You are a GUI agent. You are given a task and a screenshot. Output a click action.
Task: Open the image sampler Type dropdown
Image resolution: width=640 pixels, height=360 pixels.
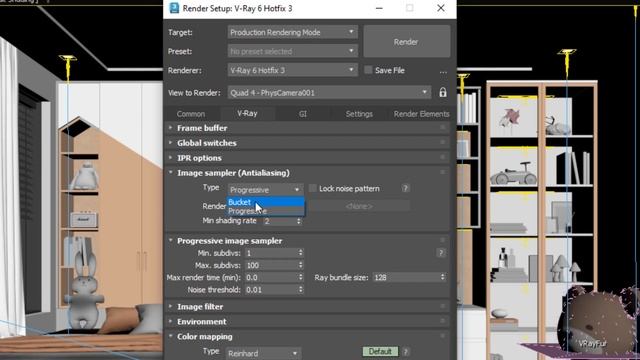[265, 190]
